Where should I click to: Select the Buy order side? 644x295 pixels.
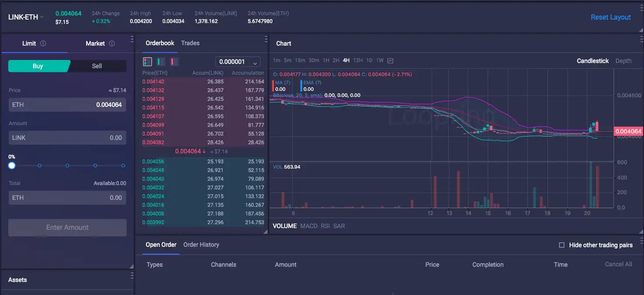tap(38, 66)
